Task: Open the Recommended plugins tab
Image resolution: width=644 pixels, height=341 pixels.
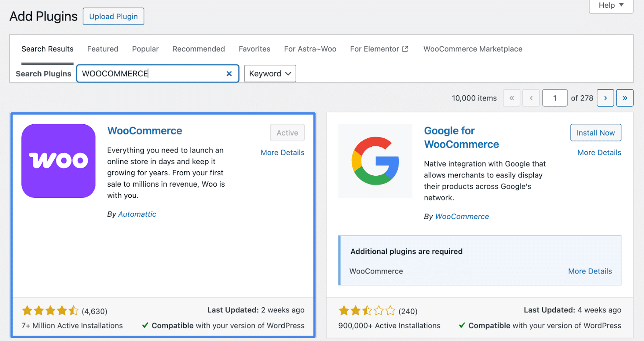Action: 199,49
